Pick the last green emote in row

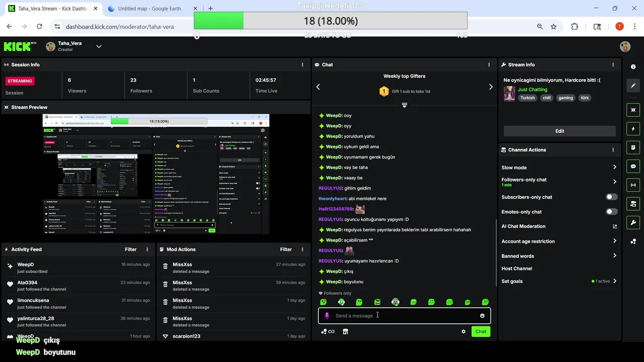tap(485, 302)
